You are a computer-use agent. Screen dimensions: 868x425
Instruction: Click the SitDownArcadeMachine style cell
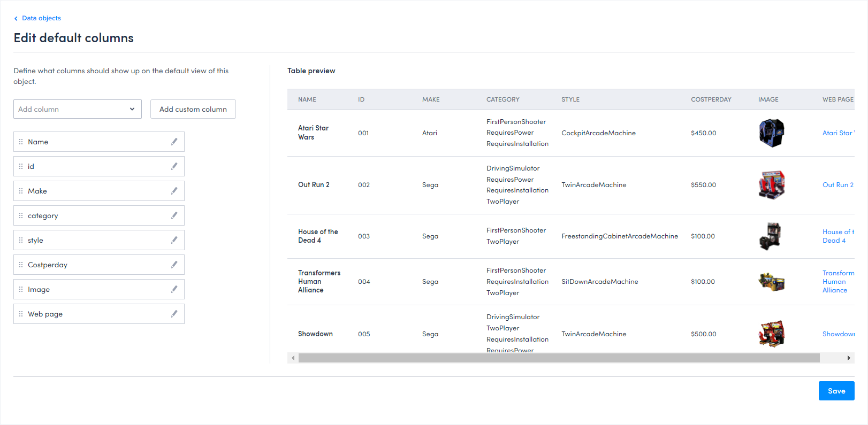pyautogui.click(x=600, y=282)
